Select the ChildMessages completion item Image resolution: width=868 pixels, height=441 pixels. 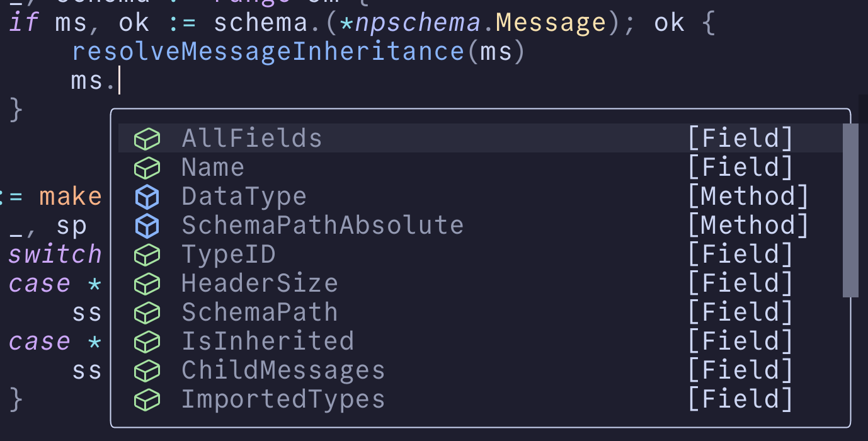click(283, 370)
